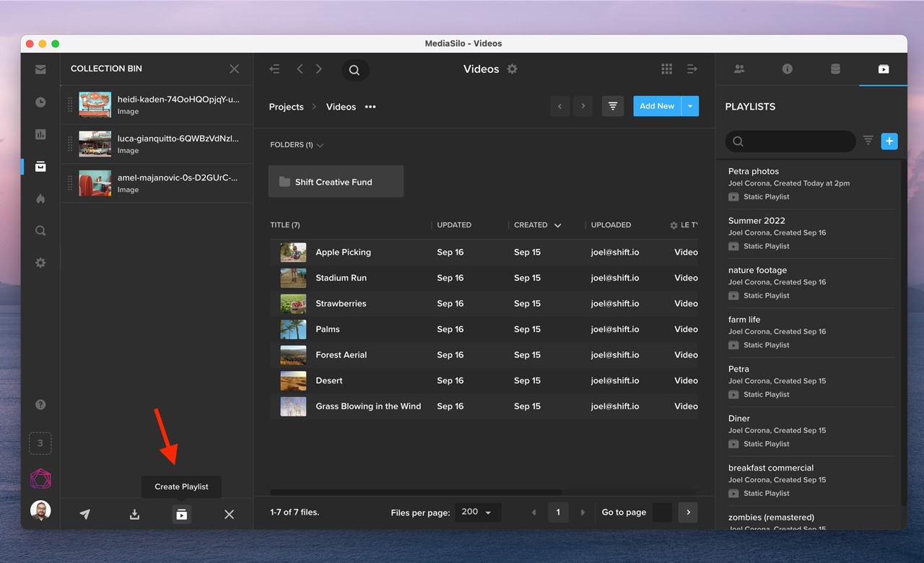Click the horizontal scrollbar under the file list
The width and height of the screenshot is (924, 563).
click(416, 492)
